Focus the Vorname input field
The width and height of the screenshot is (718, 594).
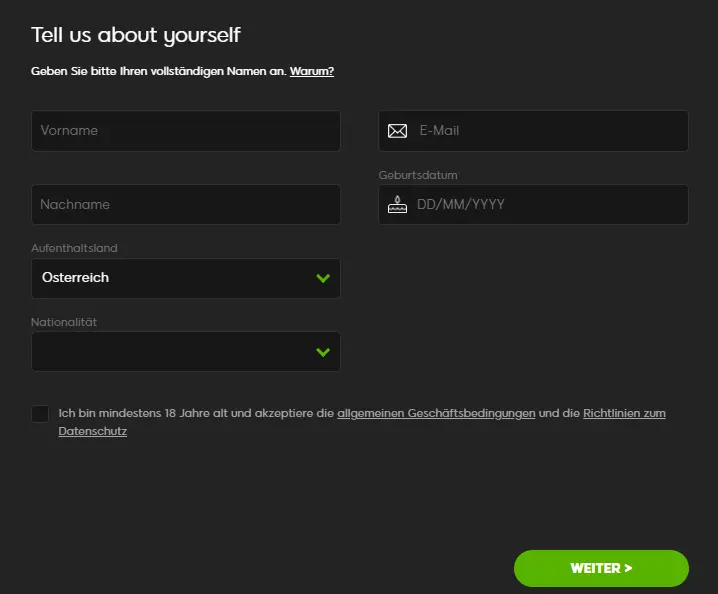point(185,131)
